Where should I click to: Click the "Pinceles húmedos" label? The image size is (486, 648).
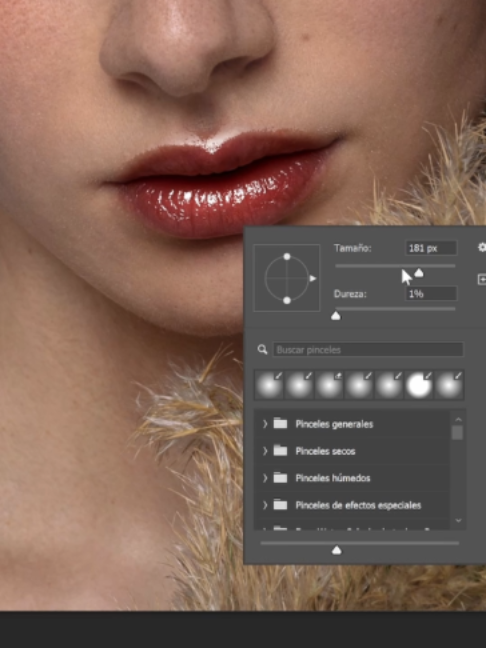point(333,478)
